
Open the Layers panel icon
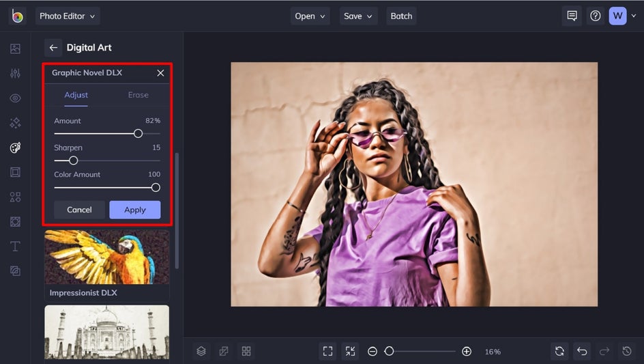coord(201,351)
